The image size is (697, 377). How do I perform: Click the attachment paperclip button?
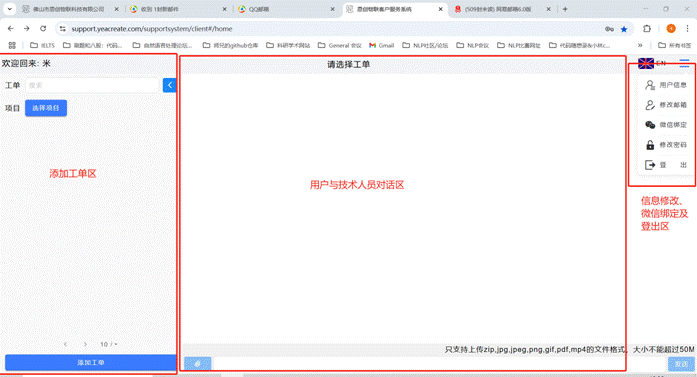tap(198, 364)
